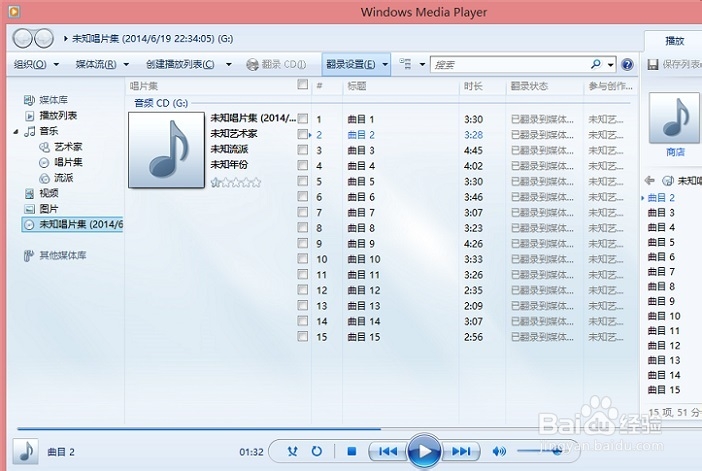Click the rating stars under album info

tap(235, 182)
